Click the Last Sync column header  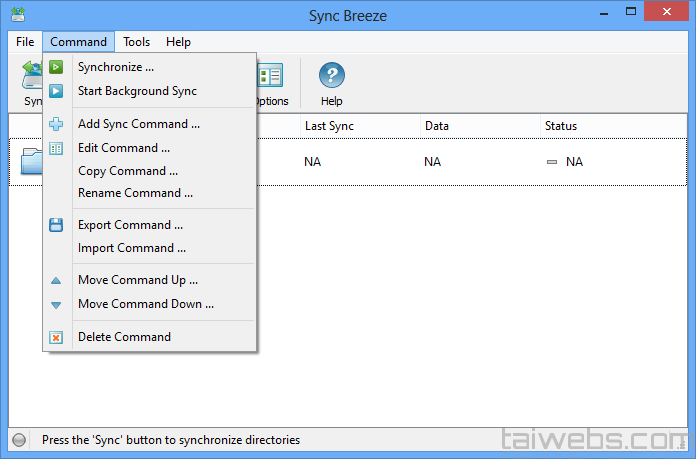tap(329, 126)
